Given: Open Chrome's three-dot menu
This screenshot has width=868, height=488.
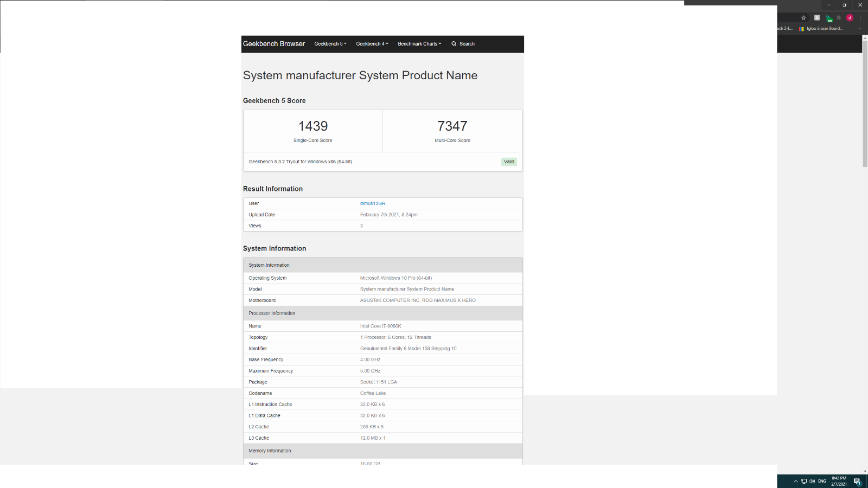Looking at the screenshot, I should click(860, 18).
